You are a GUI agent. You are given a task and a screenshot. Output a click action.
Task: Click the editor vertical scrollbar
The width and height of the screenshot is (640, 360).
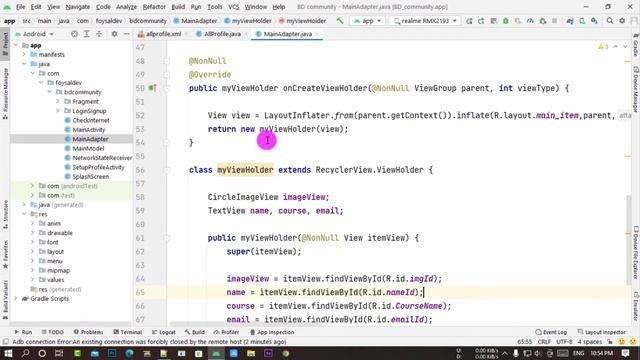click(628, 241)
